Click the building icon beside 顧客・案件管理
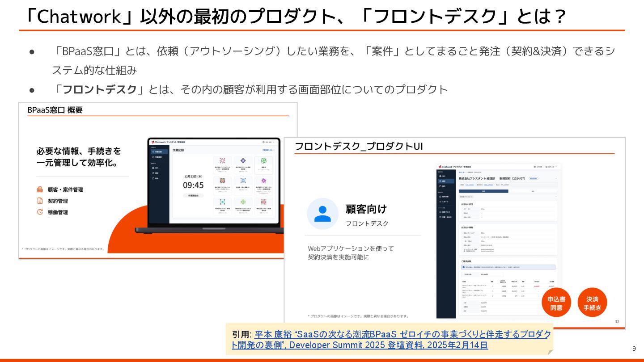Viewport: 644px width, 362px height. point(40,189)
